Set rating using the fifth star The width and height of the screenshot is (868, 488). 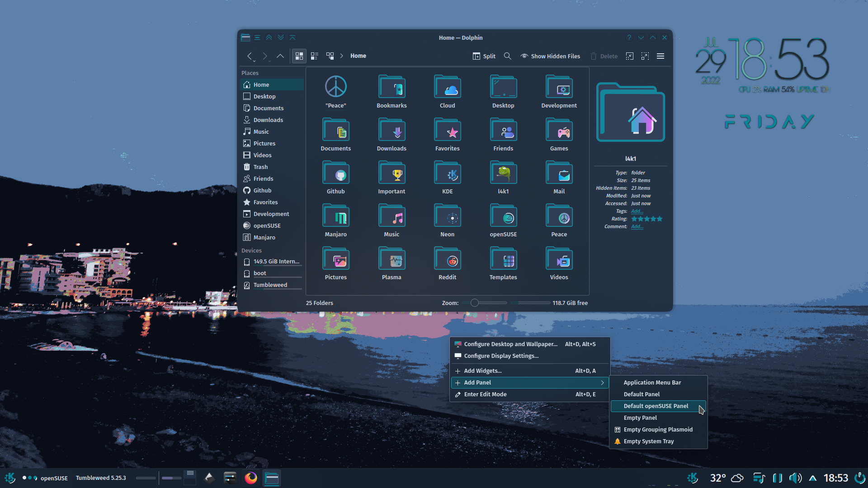tap(660, 219)
